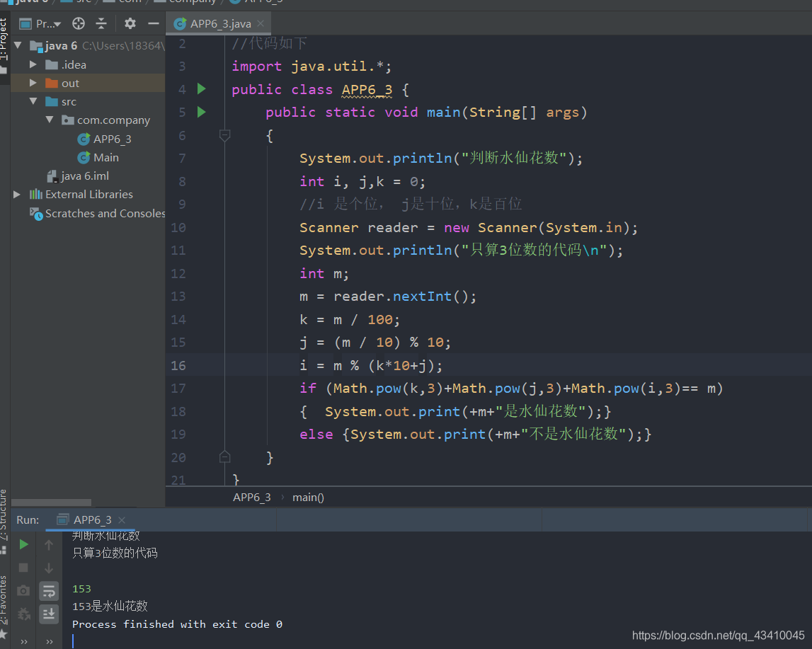This screenshot has width=812, height=649.
Task: Click the '//代码如下' comment on line 2
Action: tap(269, 43)
